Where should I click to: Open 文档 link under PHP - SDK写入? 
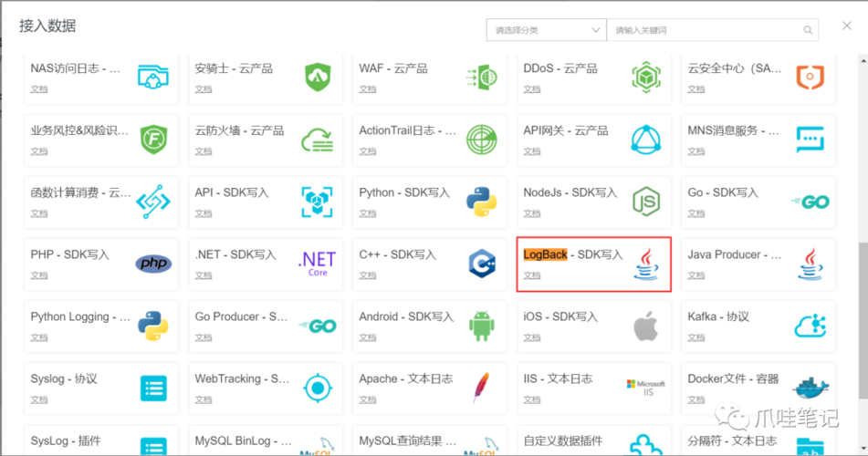tap(38, 275)
